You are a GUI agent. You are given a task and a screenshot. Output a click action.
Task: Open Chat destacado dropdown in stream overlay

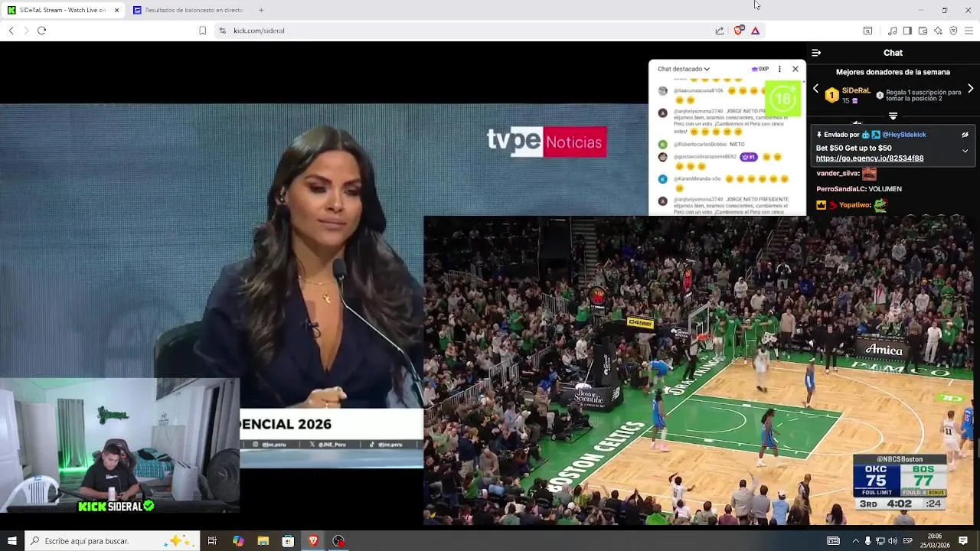[x=683, y=69]
